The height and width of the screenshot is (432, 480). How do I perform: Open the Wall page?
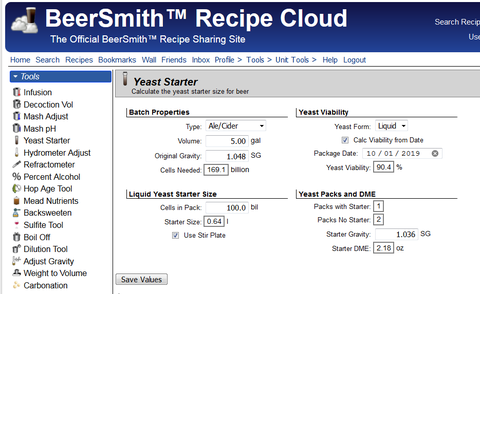tap(149, 60)
